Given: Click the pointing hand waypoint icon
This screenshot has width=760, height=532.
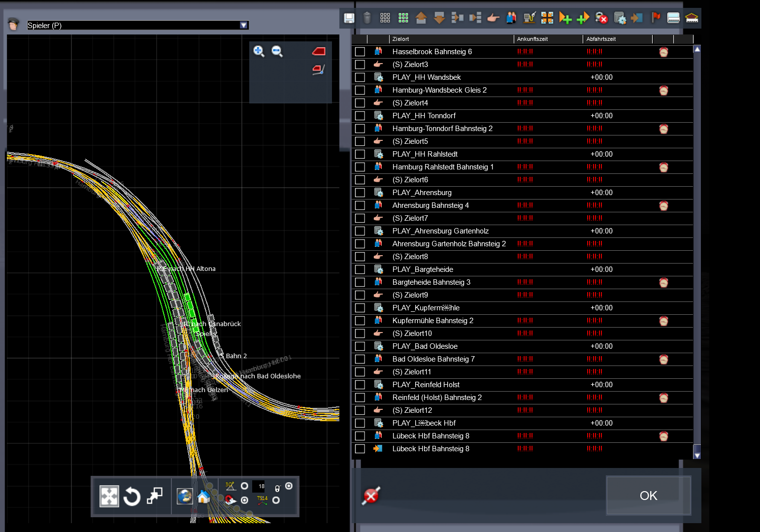Looking at the screenshot, I should [493, 18].
